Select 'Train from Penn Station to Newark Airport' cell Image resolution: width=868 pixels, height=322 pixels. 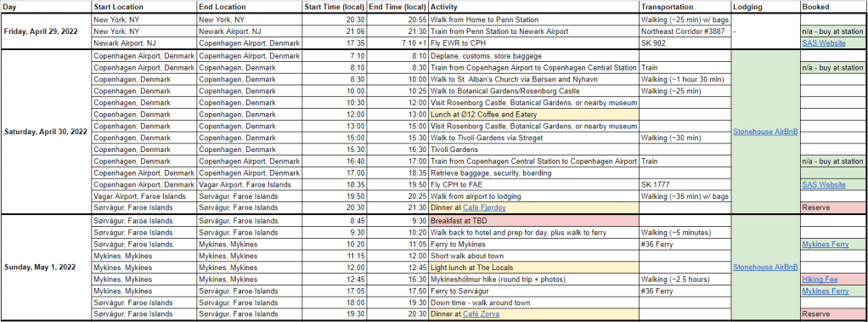pos(533,31)
